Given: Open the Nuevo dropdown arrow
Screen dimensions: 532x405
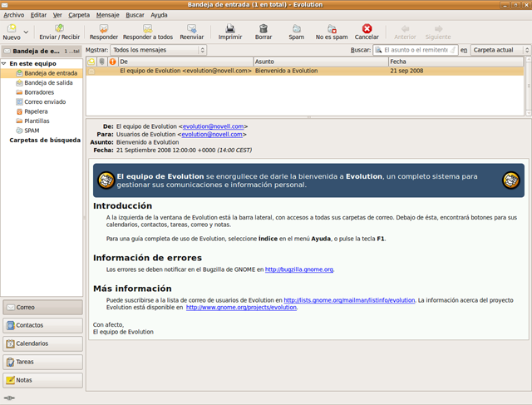Looking at the screenshot, I should (x=26, y=33).
